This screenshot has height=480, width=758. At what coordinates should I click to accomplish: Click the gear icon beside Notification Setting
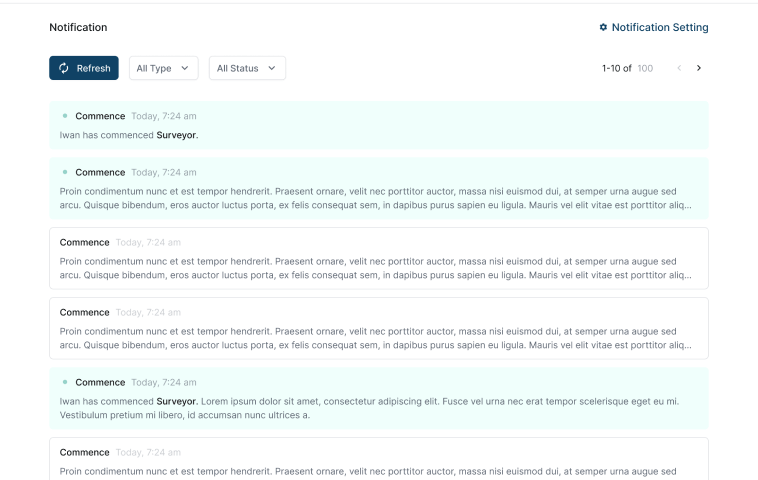[603, 27]
